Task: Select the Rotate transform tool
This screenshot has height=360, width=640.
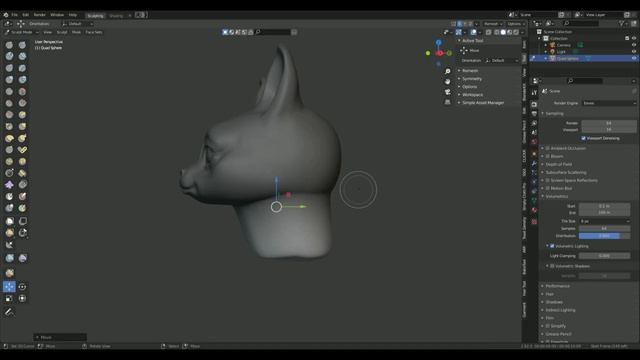Action: 22,287
